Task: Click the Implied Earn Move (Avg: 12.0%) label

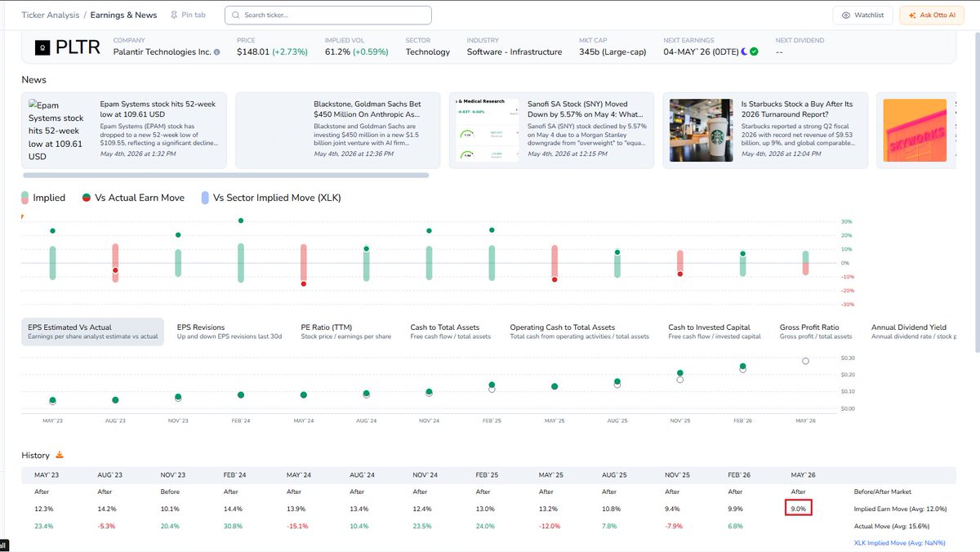Action: pyautogui.click(x=901, y=509)
